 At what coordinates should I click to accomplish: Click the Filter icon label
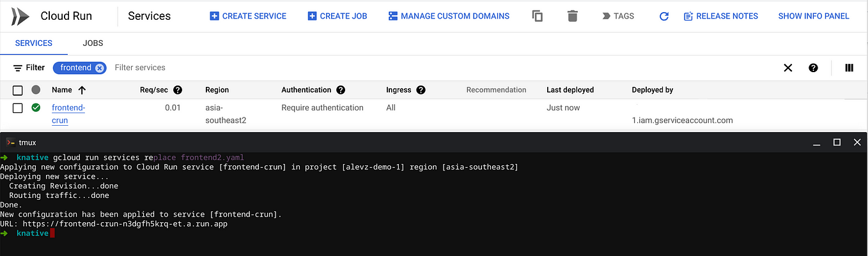[x=29, y=68]
